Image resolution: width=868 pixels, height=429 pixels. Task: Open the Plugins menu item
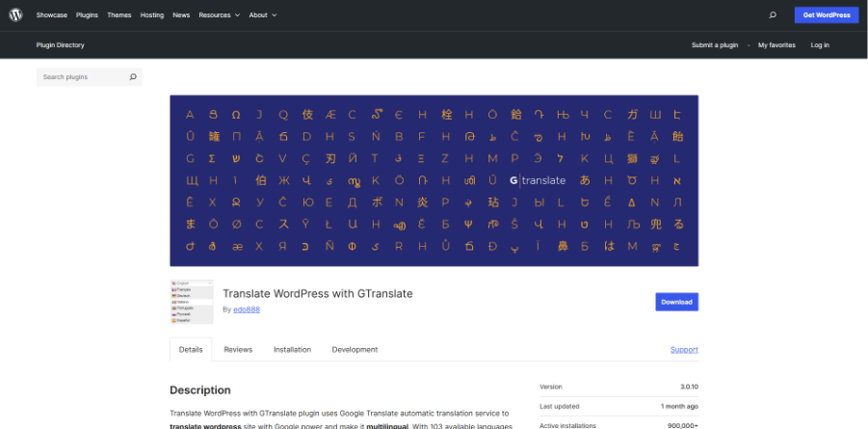coord(87,15)
